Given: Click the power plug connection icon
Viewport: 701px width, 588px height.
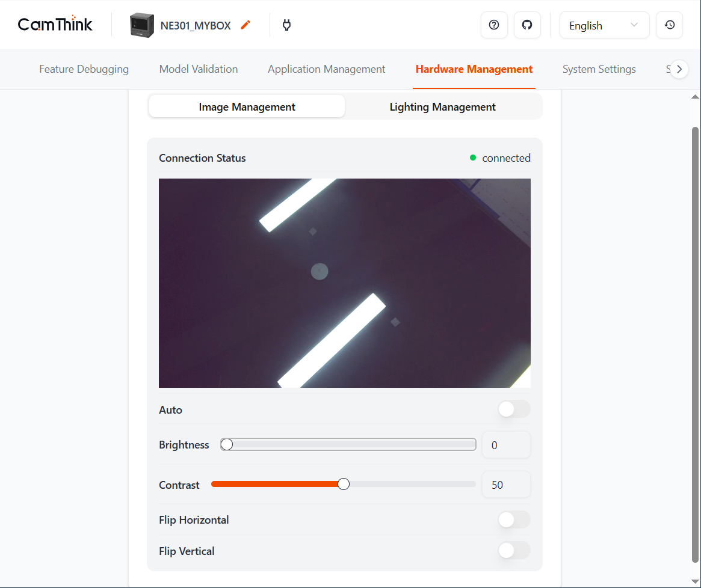Looking at the screenshot, I should (x=286, y=25).
